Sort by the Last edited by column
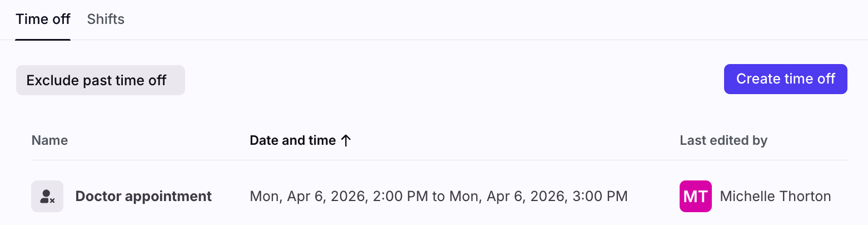 coord(723,141)
